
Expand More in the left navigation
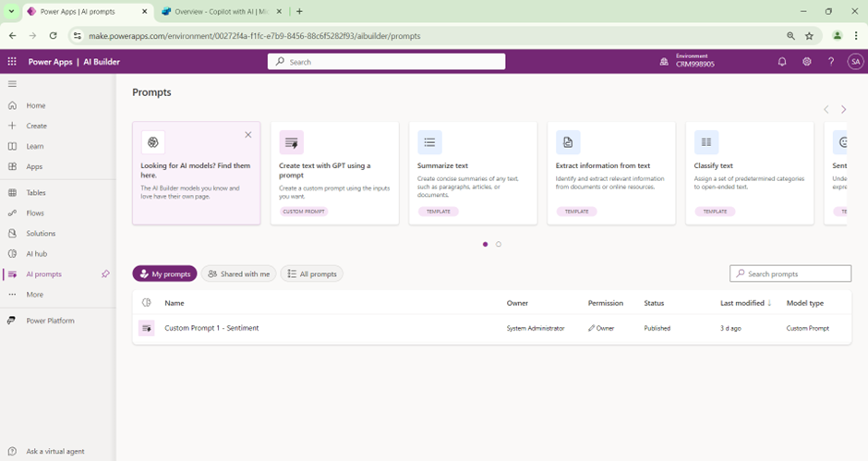pos(34,295)
